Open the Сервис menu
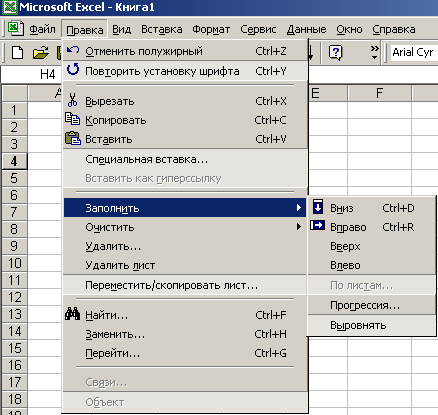Image resolution: width=438 pixels, height=415 pixels. 258,29
